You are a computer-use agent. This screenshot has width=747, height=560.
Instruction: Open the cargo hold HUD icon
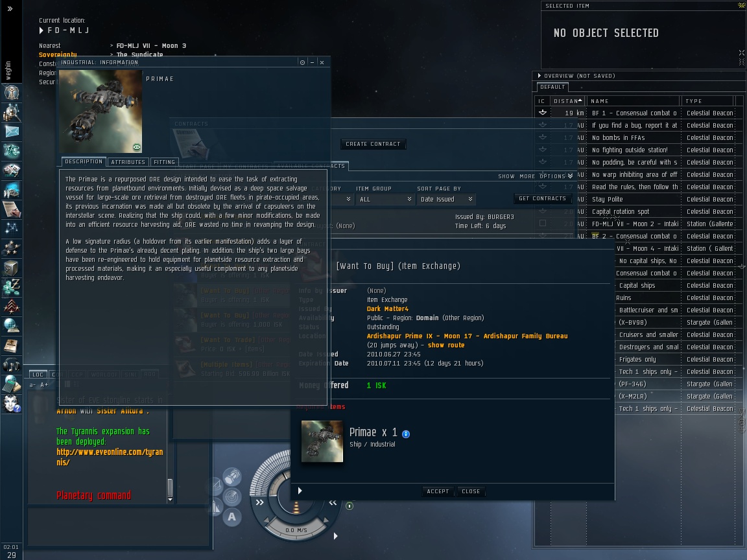pos(232,476)
